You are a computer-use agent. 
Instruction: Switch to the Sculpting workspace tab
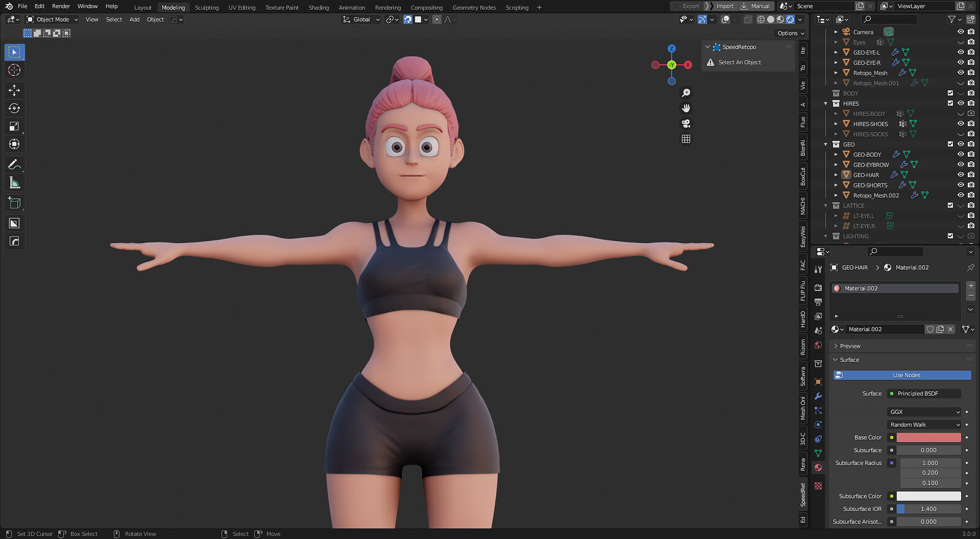tap(206, 8)
